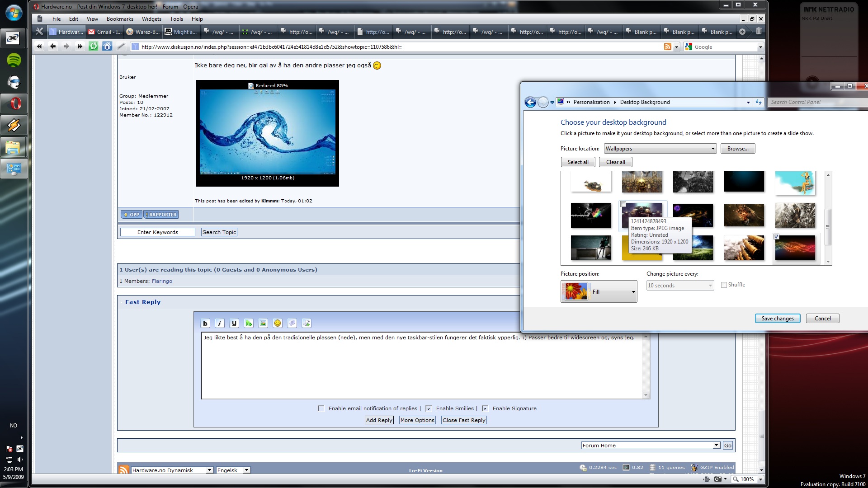
Task: Open the File menu
Action: click(x=57, y=19)
